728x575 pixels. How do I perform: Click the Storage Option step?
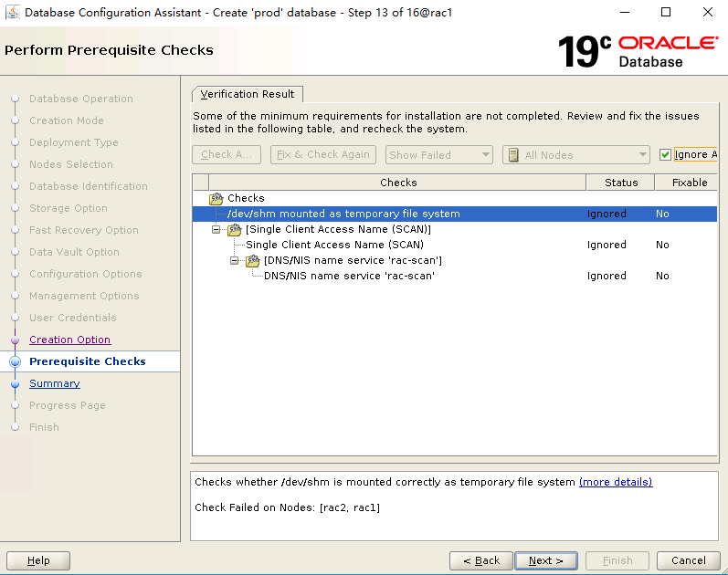(x=69, y=208)
